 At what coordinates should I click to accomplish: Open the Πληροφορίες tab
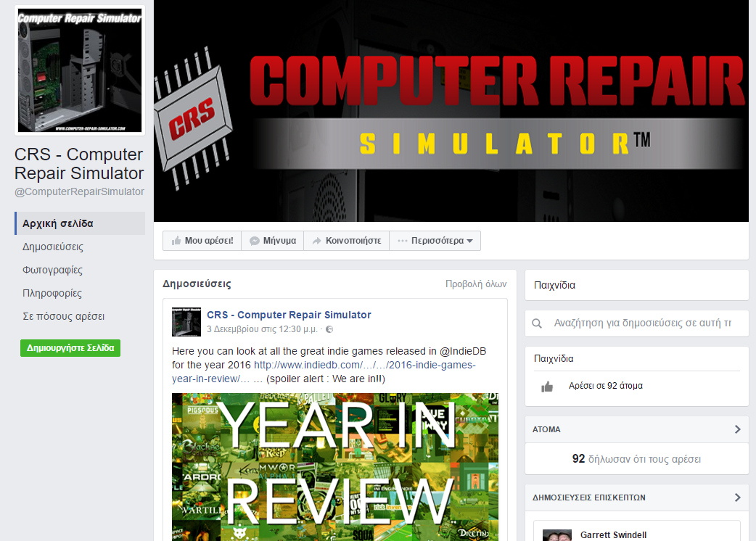(52, 293)
